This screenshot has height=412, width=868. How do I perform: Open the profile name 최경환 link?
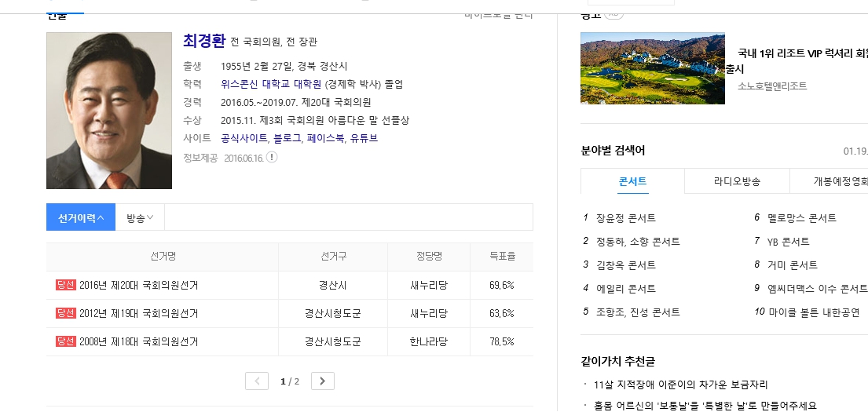204,41
